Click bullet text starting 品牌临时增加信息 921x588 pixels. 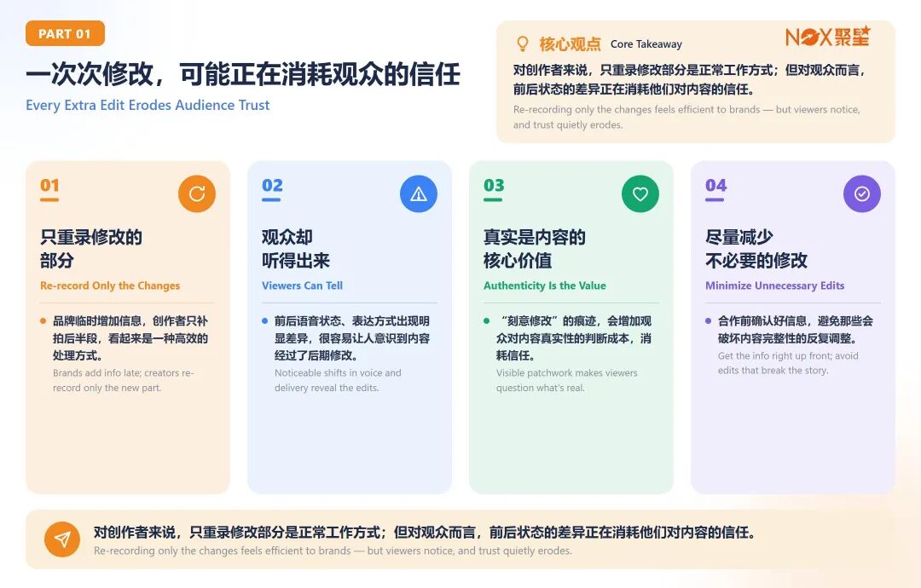click(x=130, y=338)
